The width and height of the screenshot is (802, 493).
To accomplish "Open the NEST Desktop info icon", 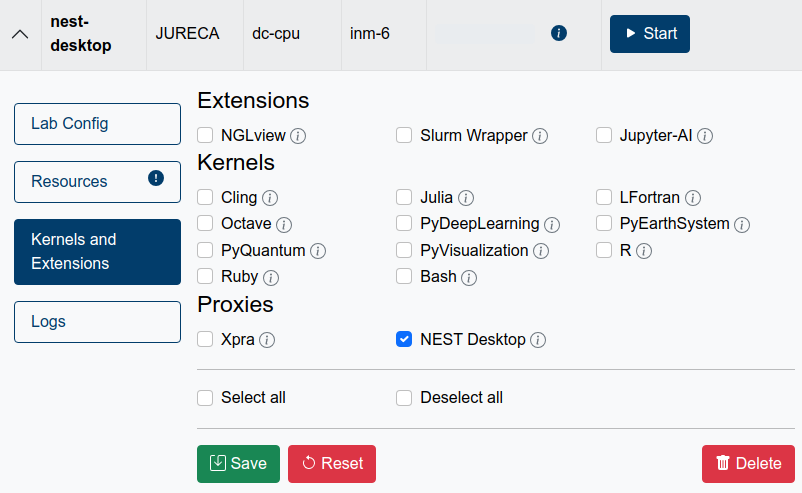I will pos(538,340).
